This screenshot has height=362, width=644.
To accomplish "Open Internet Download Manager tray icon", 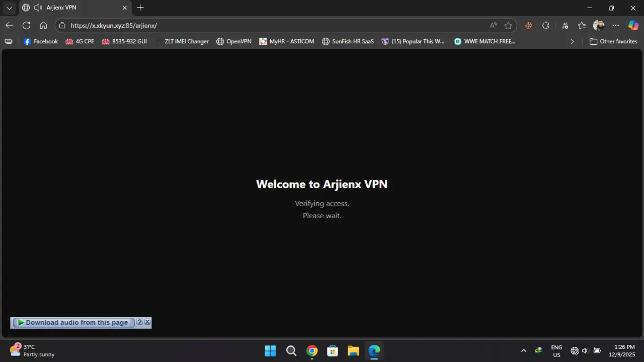I will (538, 350).
